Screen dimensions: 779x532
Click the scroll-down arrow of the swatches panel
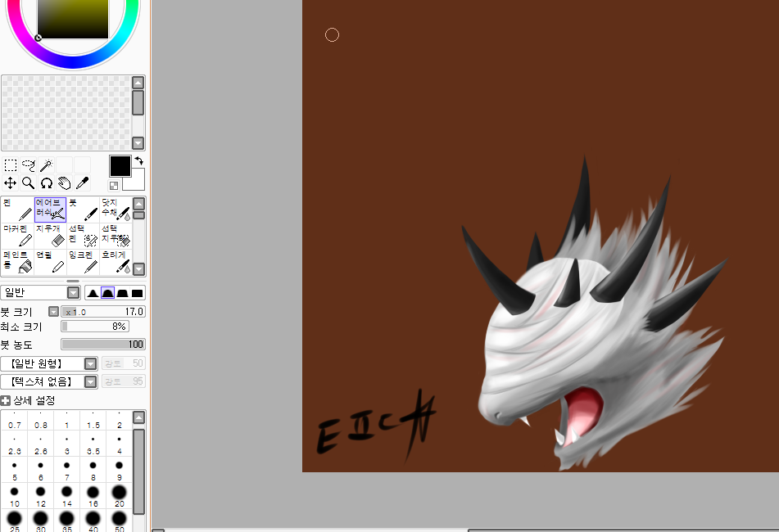(x=138, y=143)
